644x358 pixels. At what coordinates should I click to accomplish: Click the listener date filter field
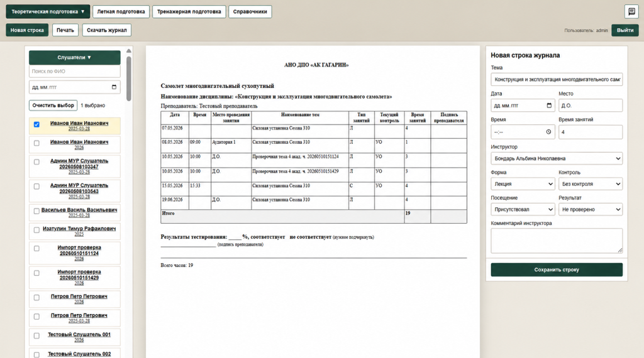[74, 87]
